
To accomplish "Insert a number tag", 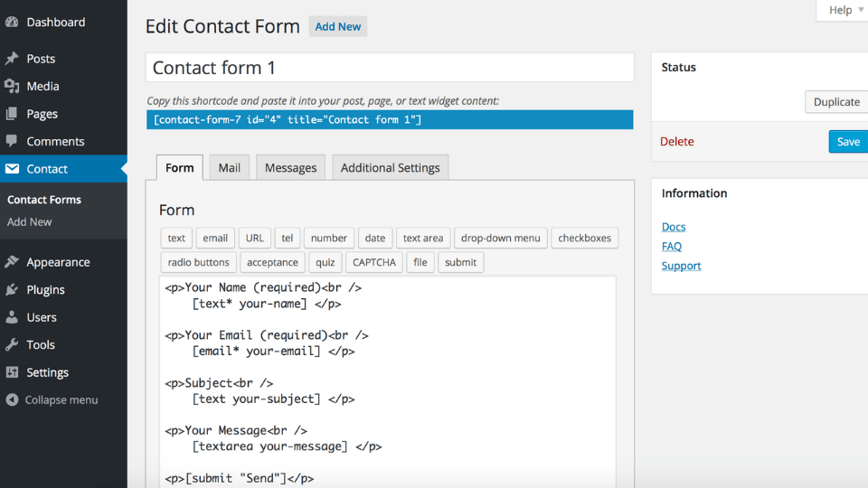I will click(x=329, y=238).
